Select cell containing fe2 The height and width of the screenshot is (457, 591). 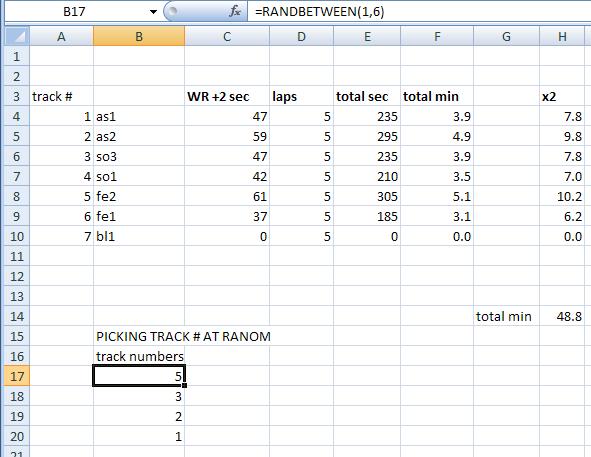(139, 196)
